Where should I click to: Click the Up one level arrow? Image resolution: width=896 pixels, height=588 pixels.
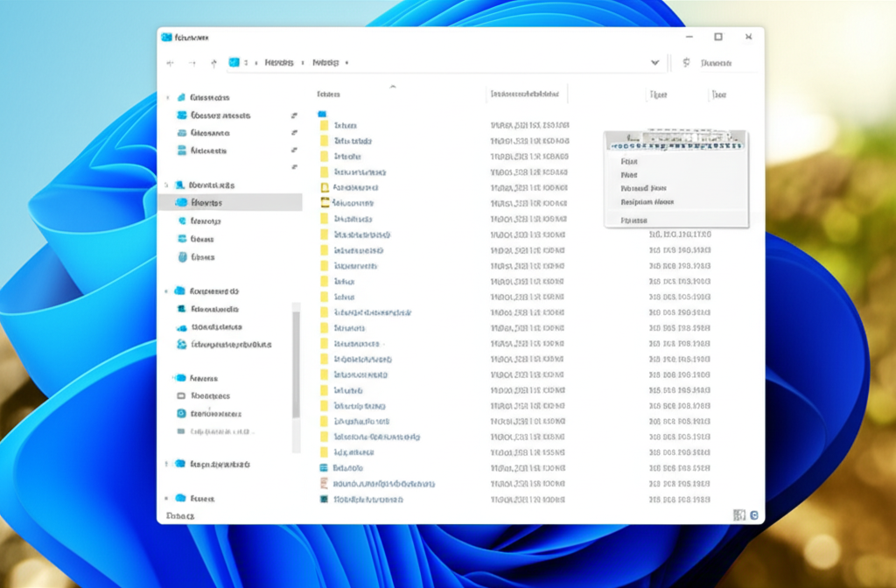point(213,63)
